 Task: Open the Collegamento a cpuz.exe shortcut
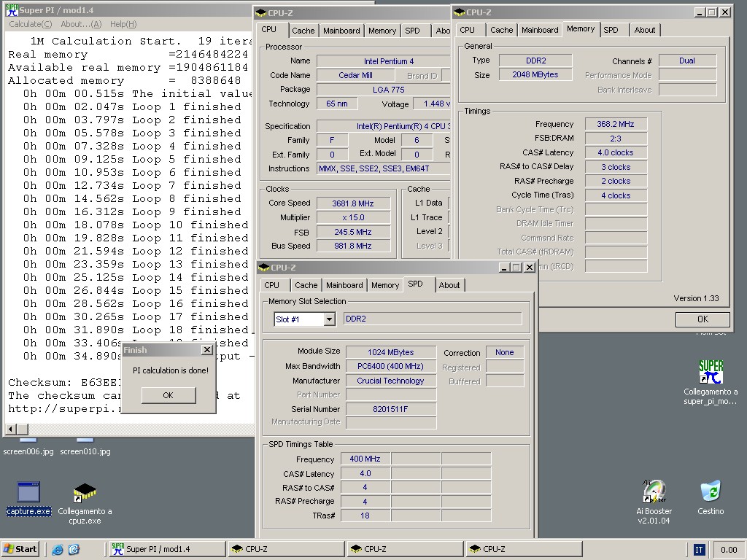tap(85, 503)
